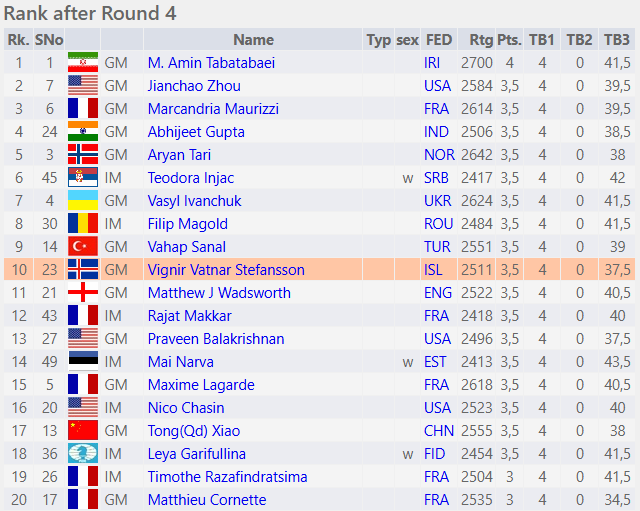Click the Name column header

[253, 40]
